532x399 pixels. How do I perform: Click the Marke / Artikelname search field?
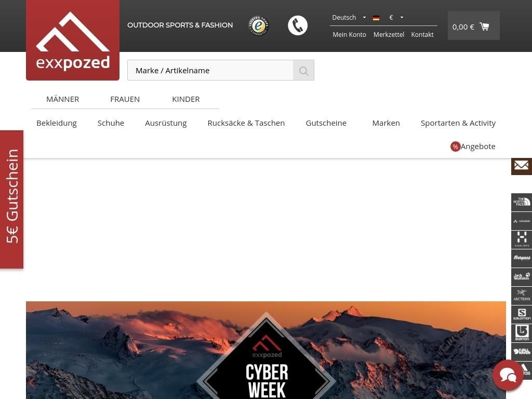tap(210, 71)
